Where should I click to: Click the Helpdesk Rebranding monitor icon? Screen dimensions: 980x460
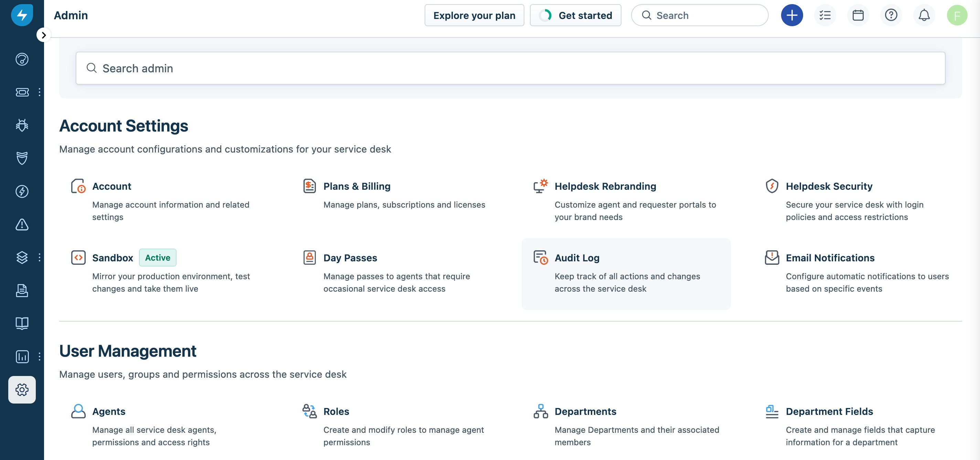coord(541,186)
